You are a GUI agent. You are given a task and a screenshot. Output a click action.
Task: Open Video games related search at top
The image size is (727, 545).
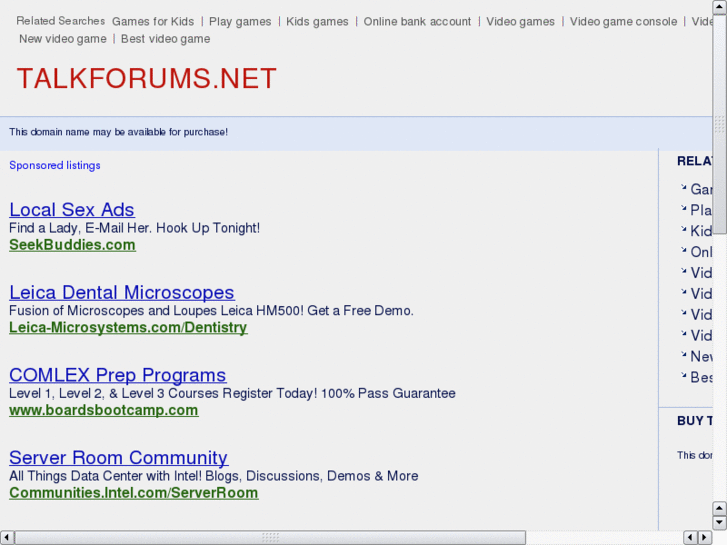pos(520,21)
